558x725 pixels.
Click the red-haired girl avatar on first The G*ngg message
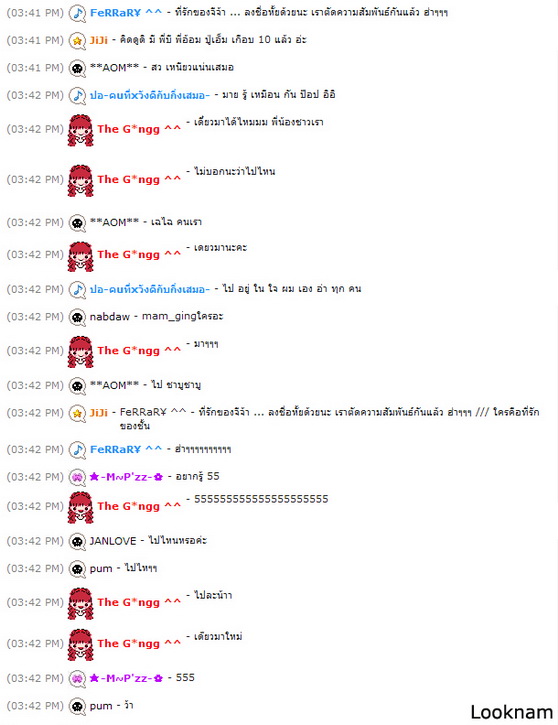pos(80,130)
